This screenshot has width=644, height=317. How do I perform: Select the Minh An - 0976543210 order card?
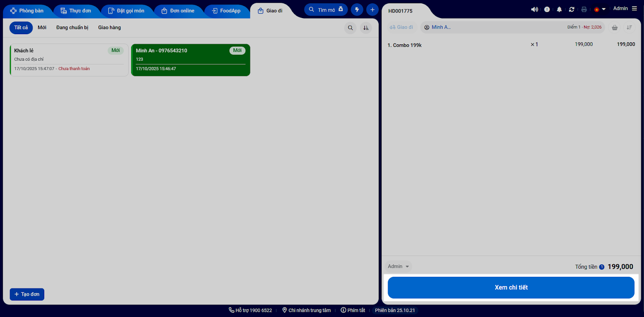191,60
